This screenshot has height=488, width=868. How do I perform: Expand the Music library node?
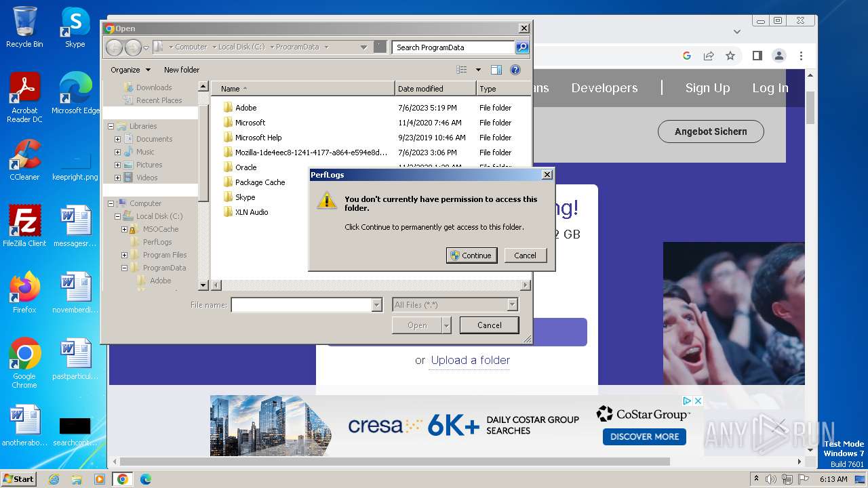tap(117, 152)
